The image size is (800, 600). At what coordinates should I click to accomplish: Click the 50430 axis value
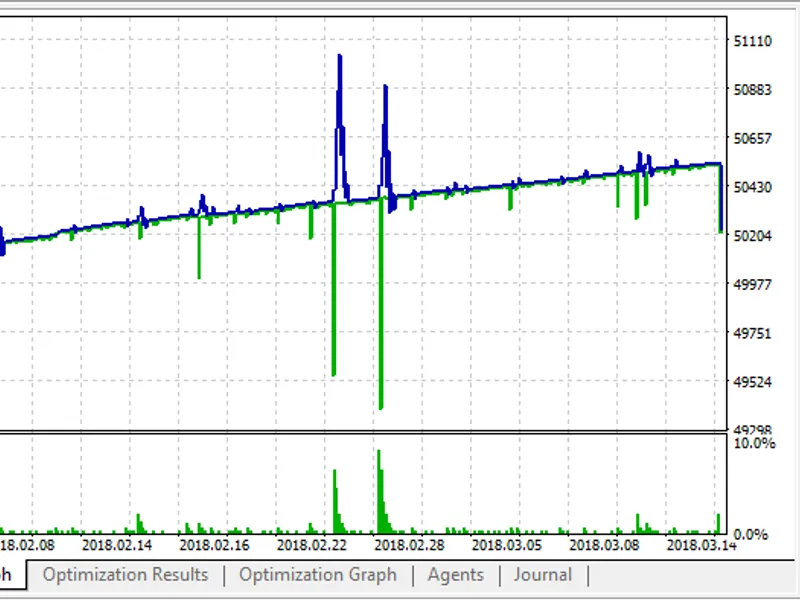pyautogui.click(x=752, y=187)
